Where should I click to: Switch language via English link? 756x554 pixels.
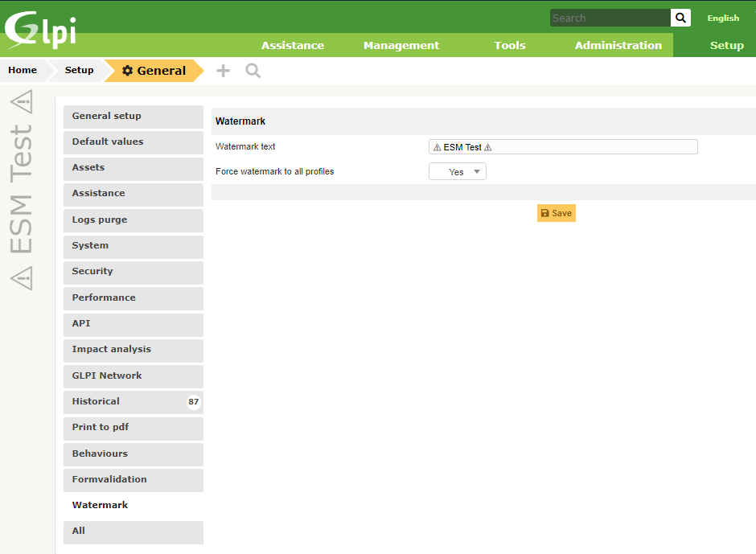[723, 18]
